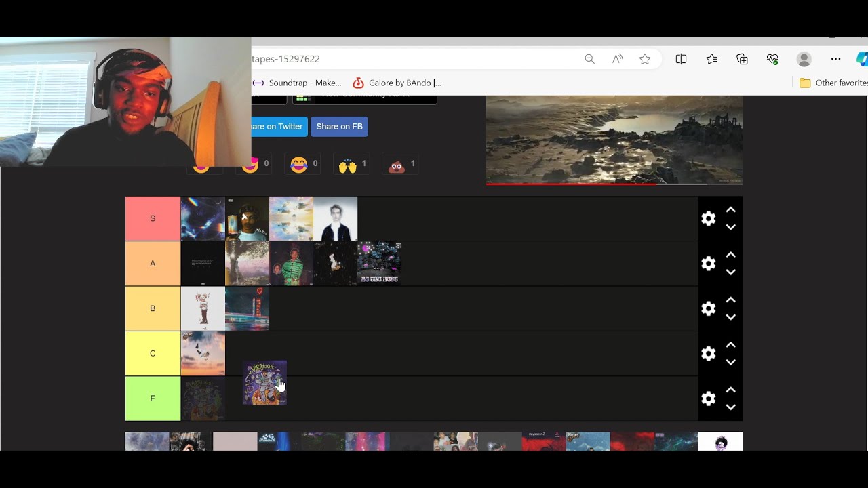The image size is (868, 488).
Task: Click the Be The Best album in A tier
Action: [x=379, y=264]
